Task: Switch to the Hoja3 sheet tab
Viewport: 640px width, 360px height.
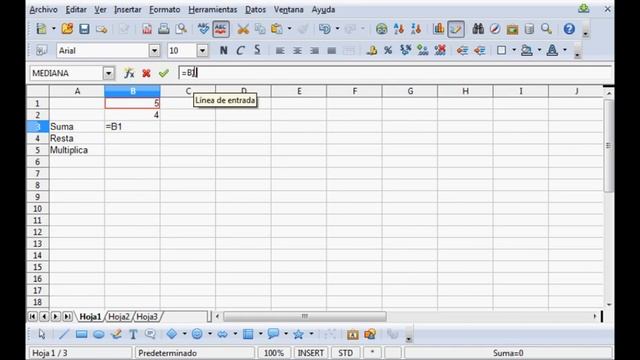Action: click(x=147, y=316)
